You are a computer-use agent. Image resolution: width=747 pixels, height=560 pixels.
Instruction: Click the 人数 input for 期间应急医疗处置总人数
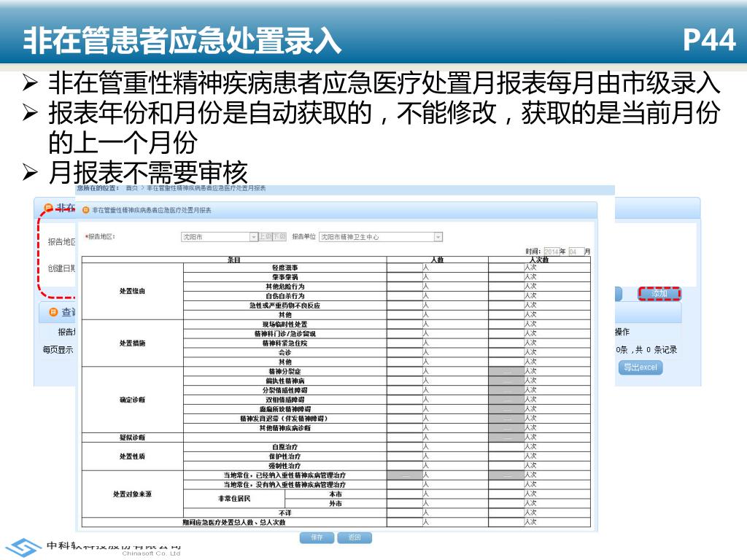click(x=405, y=522)
